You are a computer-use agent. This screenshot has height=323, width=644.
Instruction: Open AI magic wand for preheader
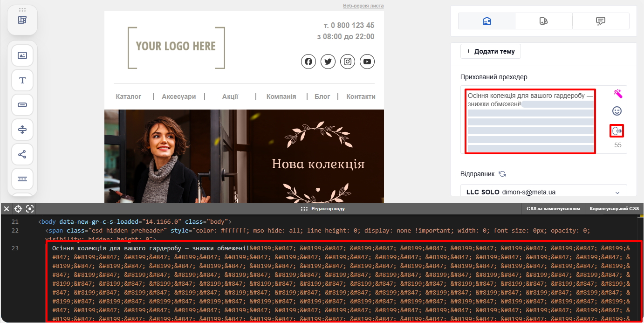tap(617, 94)
